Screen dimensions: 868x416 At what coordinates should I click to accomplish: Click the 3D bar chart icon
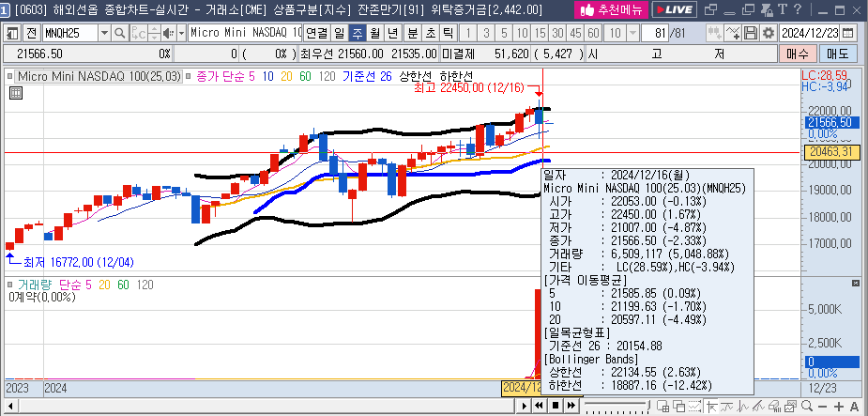[x=774, y=406]
